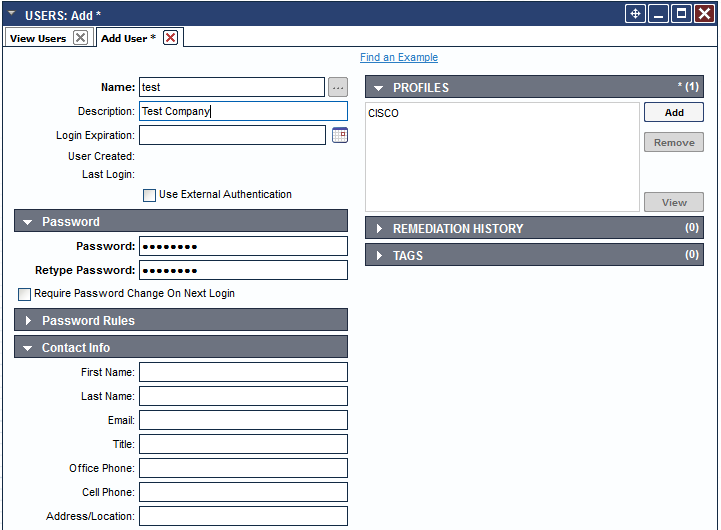Expand the Remediation History section
Viewport: 721px width, 530px height.
[379, 229]
